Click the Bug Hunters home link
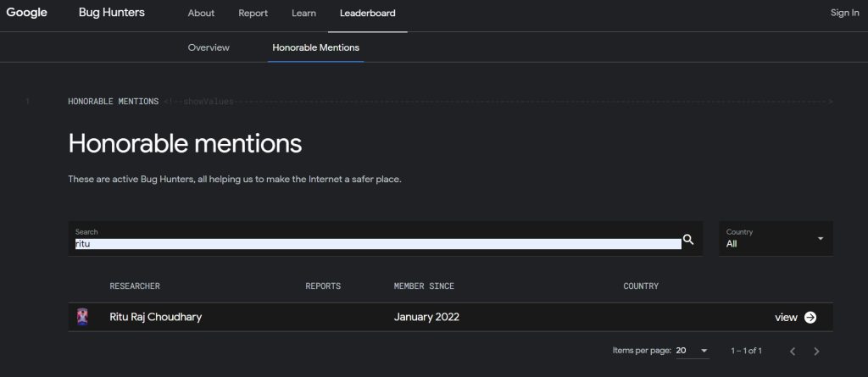868x377 pixels. [x=111, y=14]
